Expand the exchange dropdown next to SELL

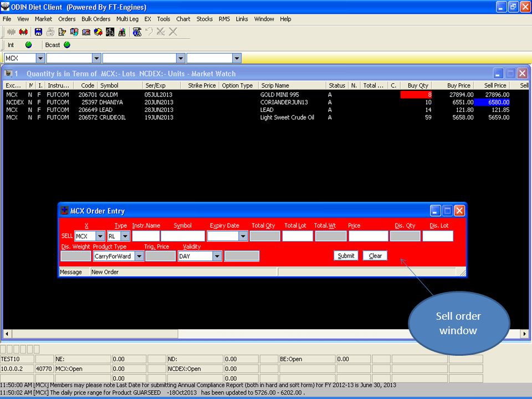pos(100,236)
